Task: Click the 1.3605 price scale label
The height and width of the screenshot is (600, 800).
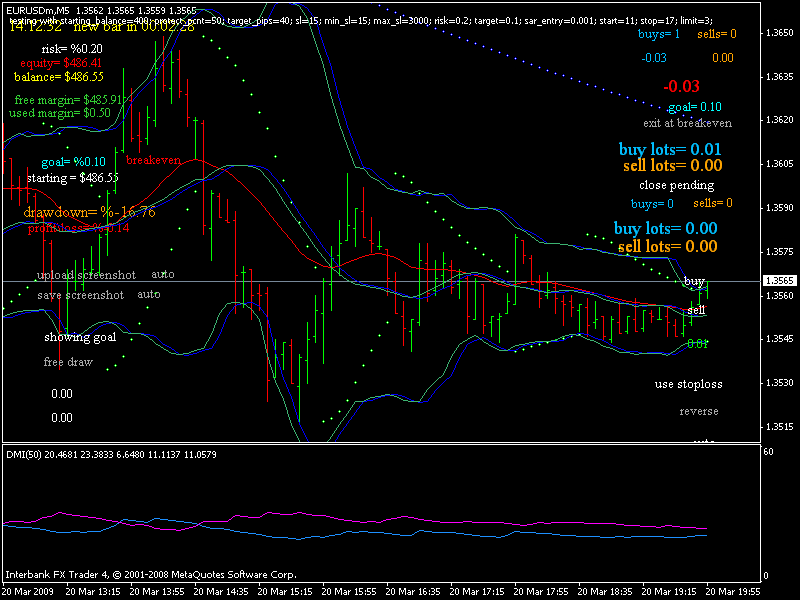Action: click(x=780, y=164)
